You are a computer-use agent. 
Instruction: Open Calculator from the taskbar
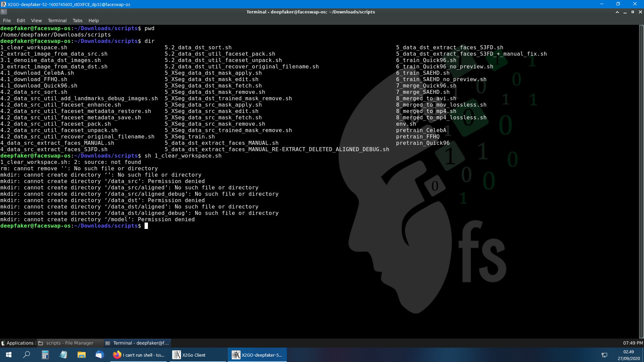click(45, 355)
